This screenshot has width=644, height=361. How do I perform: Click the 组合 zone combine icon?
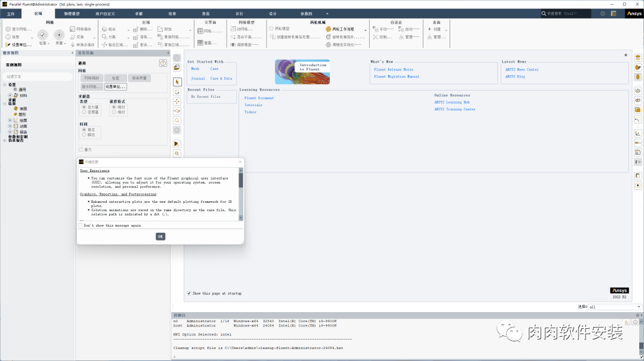pos(104,29)
